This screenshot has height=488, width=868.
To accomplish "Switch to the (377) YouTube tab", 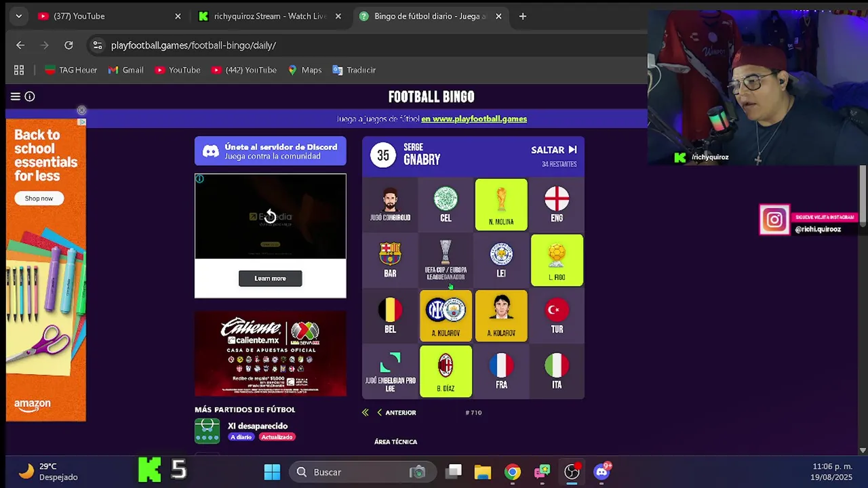I will click(110, 16).
